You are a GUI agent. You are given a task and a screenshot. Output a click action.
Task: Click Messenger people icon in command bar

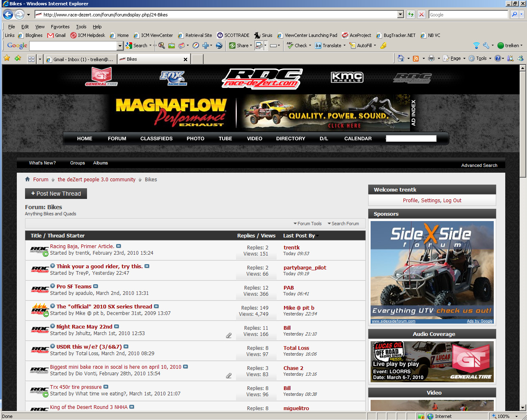[x=520, y=58]
